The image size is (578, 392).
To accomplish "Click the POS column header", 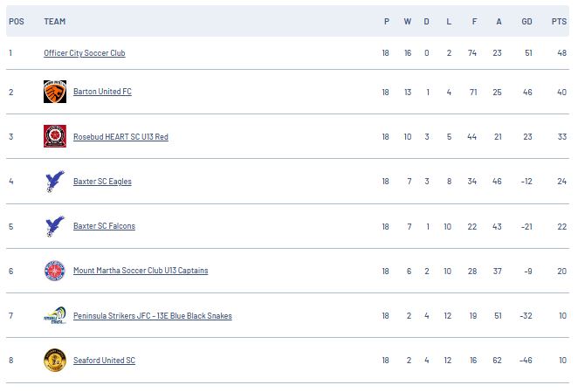I will pos(17,21).
